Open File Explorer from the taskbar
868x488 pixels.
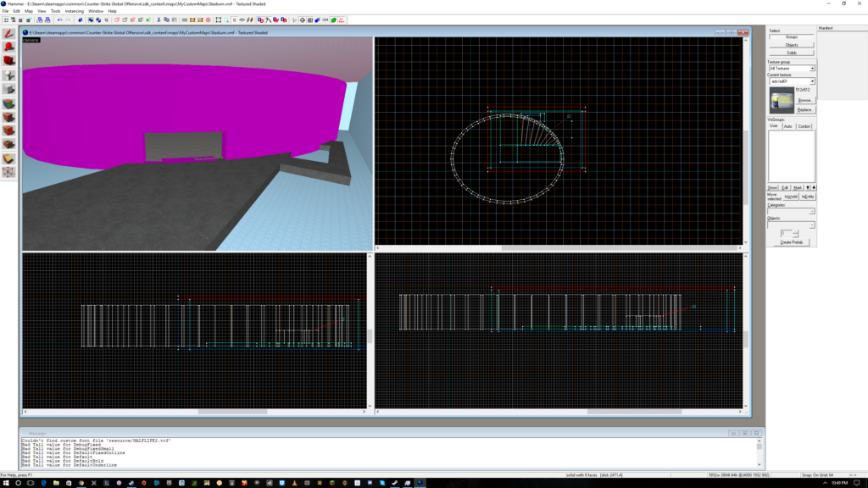[x=56, y=483]
